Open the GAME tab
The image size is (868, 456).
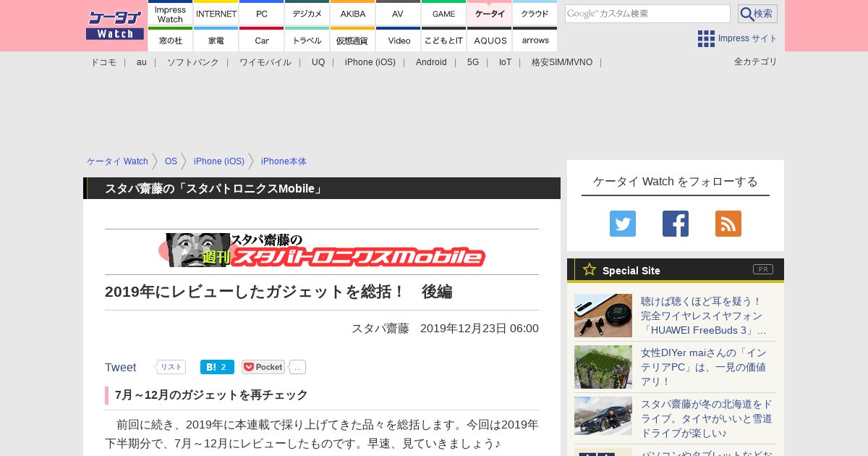444,13
